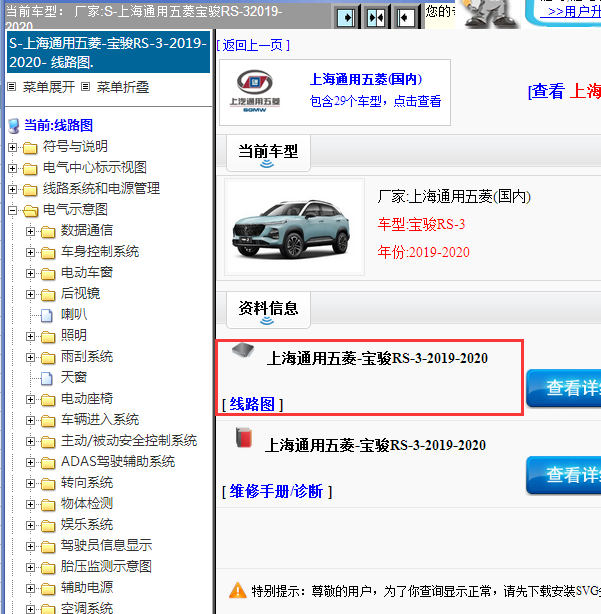Click the 电气中心标示视图 folder icon
Image resolution: width=601 pixels, height=614 pixels.
(30, 169)
